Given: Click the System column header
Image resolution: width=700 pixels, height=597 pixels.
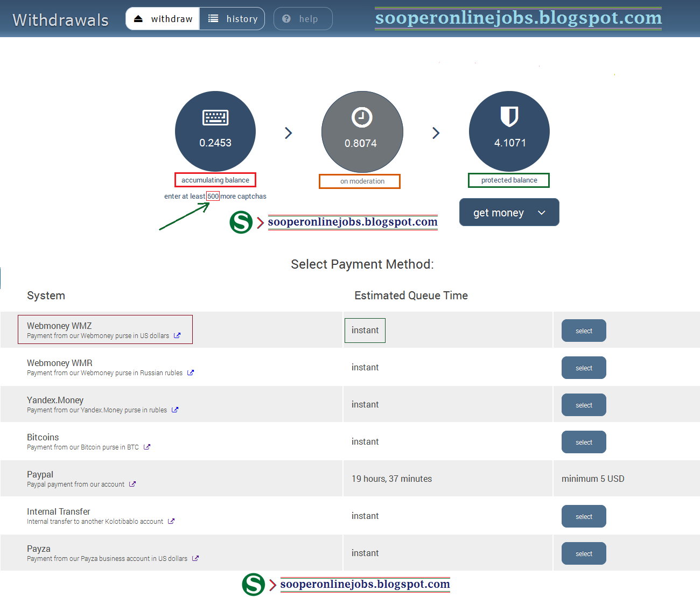Looking at the screenshot, I should tap(46, 296).
